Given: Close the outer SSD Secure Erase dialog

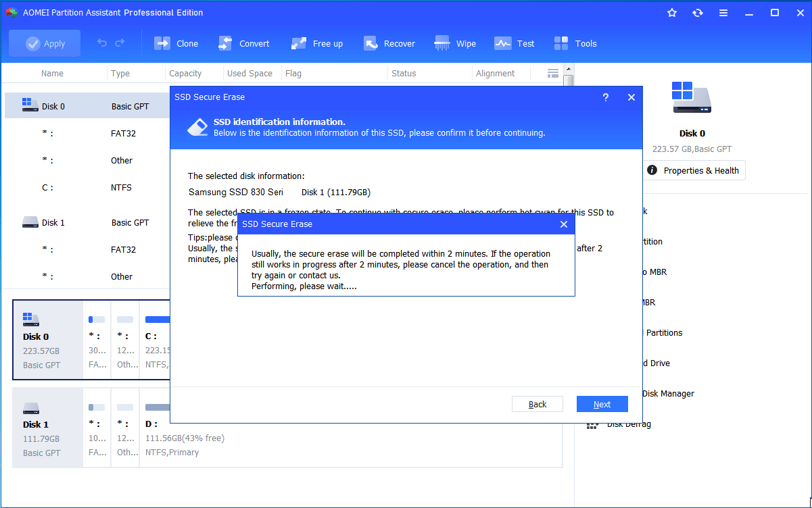Looking at the screenshot, I should click(631, 97).
